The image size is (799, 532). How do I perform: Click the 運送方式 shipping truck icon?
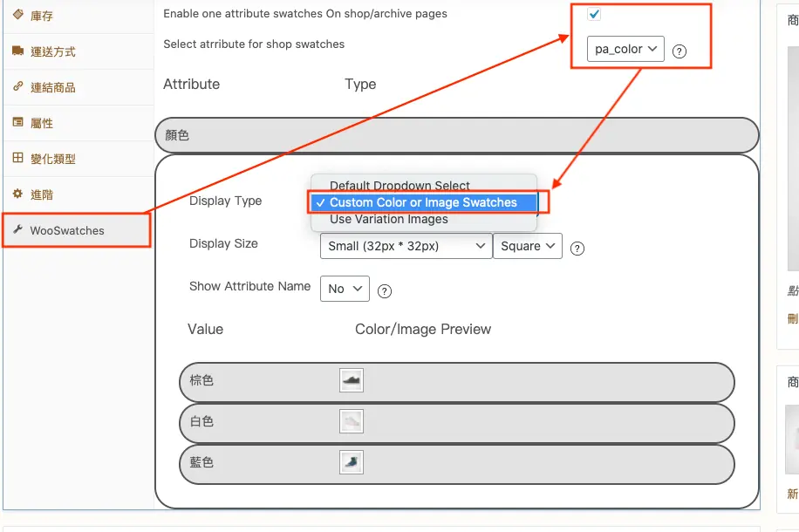17,51
